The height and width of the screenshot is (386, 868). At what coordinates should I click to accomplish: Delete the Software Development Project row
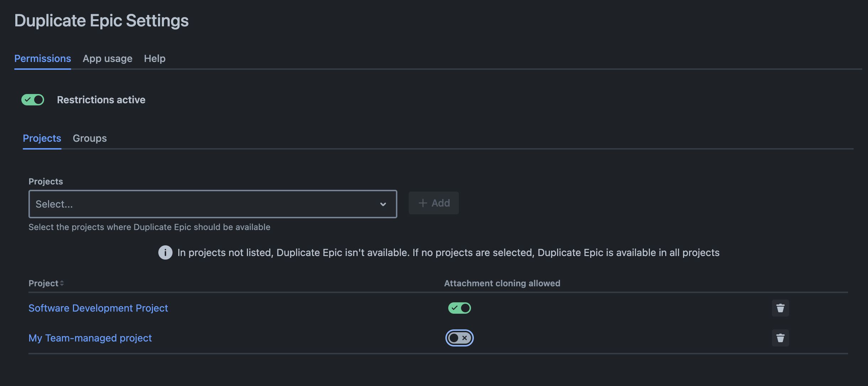[x=780, y=308]
